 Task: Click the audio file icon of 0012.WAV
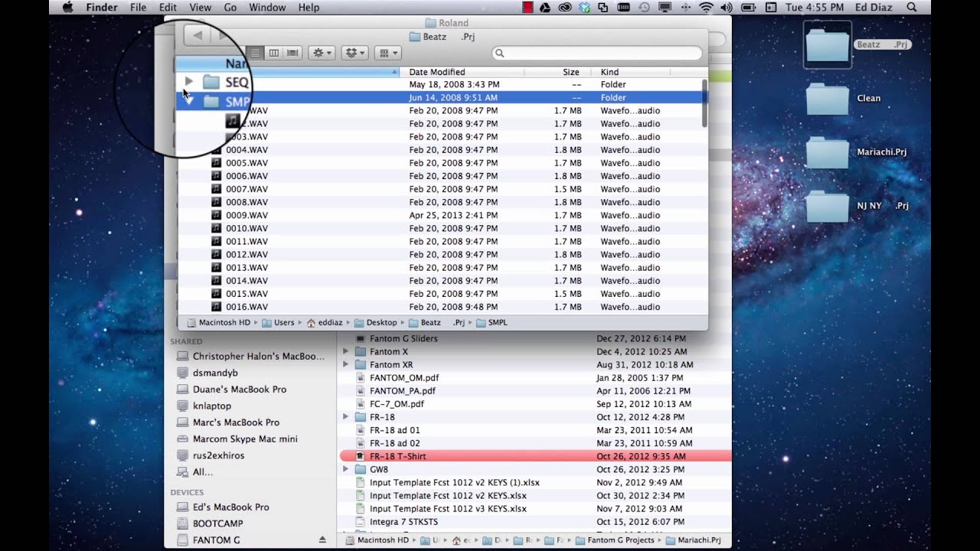click(216, 254)
